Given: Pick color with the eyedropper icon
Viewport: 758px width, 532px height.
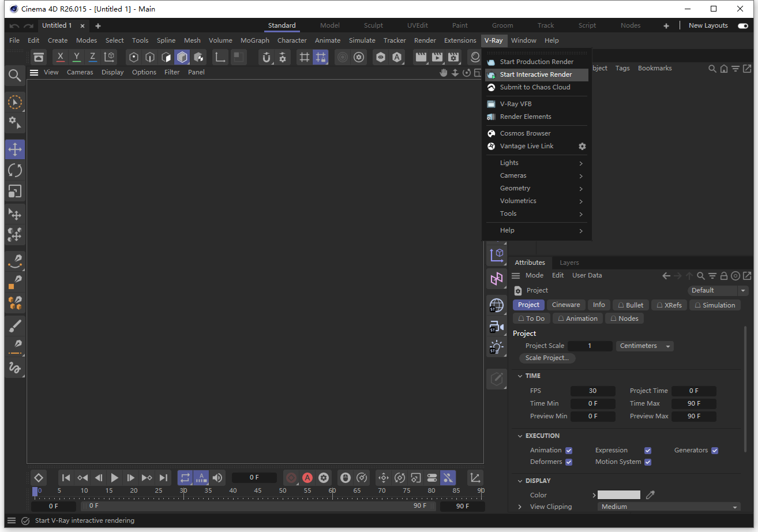Looking at the screenshot, I should (650, 495).
